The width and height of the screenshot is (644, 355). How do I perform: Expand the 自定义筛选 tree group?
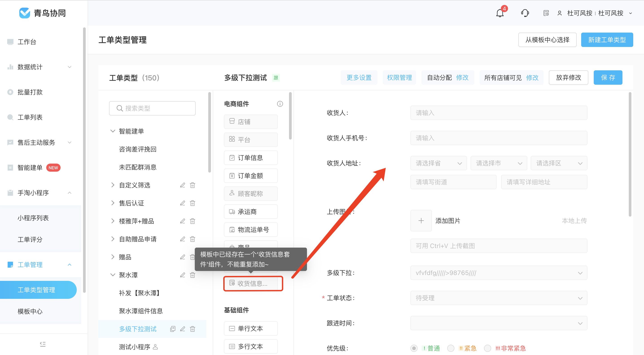pyautogui.click(x=113, y=185)
